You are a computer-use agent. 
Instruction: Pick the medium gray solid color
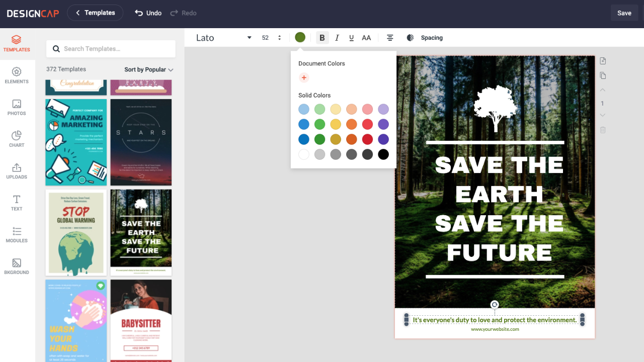point(336,154)
